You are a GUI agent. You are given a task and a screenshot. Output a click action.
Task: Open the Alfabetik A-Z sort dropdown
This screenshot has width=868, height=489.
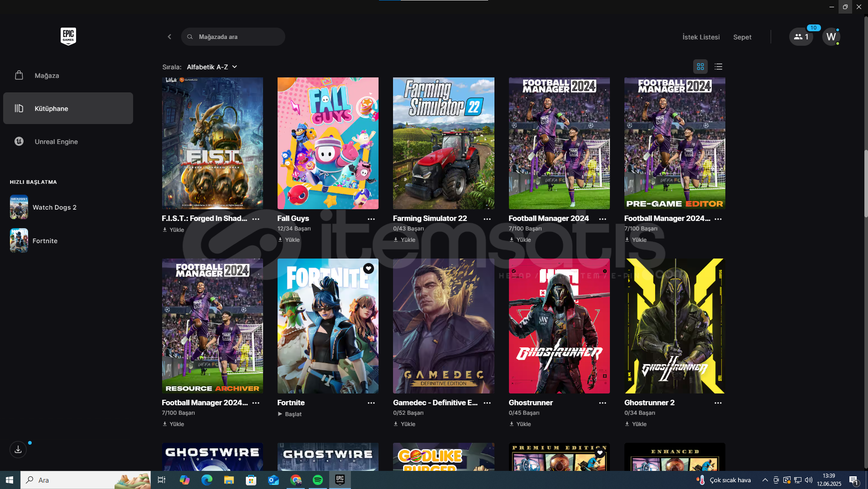212,67
